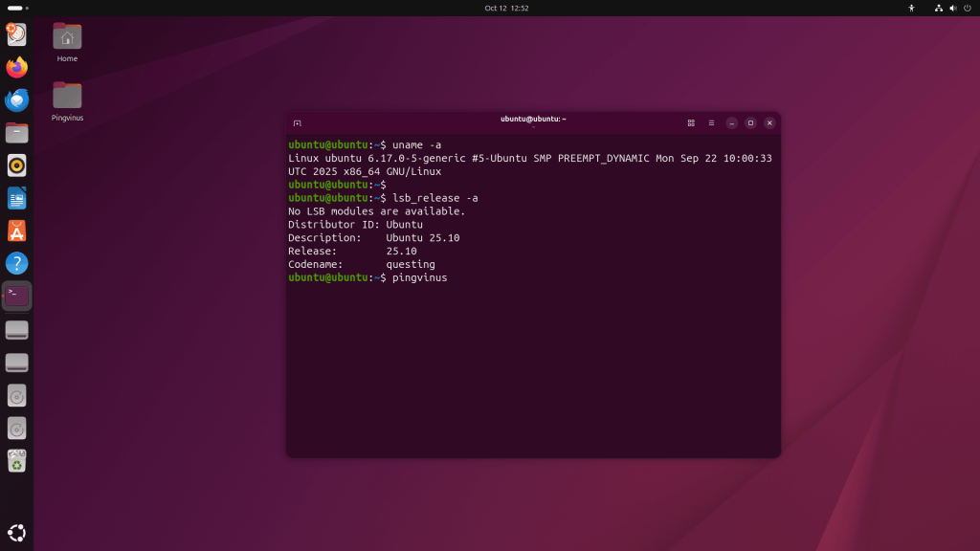Open the Help app with blue question mark
Screen dimensions: 980x551
coord(15,264)
